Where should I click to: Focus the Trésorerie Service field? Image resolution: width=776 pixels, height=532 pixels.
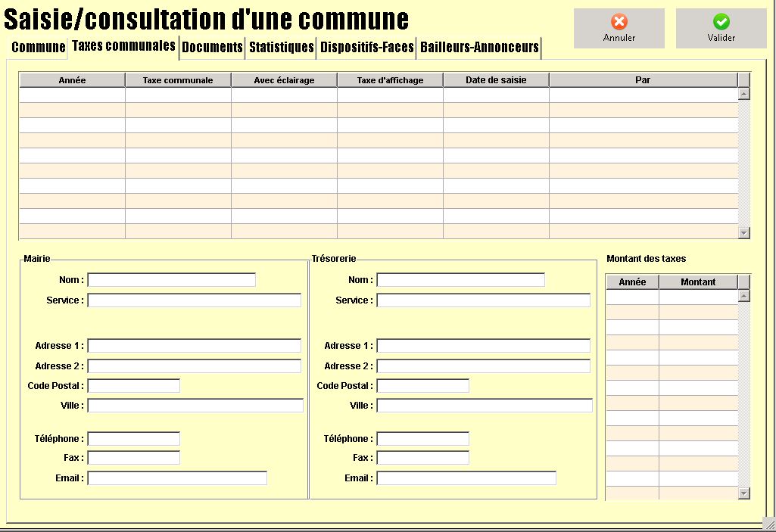(484, 300)
